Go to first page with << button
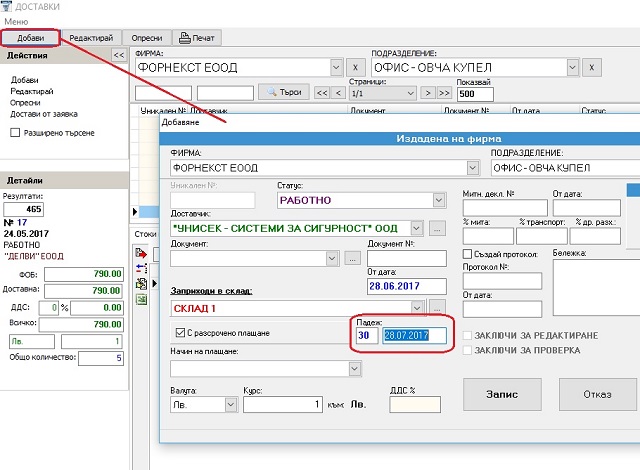 point(322,93)
